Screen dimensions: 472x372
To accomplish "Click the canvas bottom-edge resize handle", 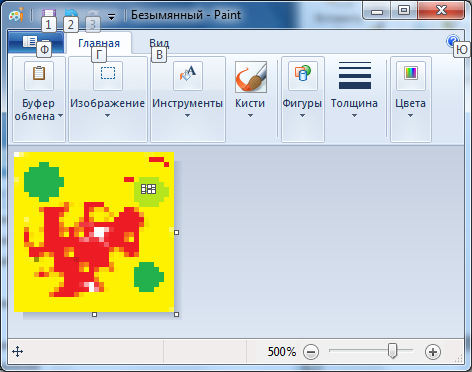I will tap(94, 314).
